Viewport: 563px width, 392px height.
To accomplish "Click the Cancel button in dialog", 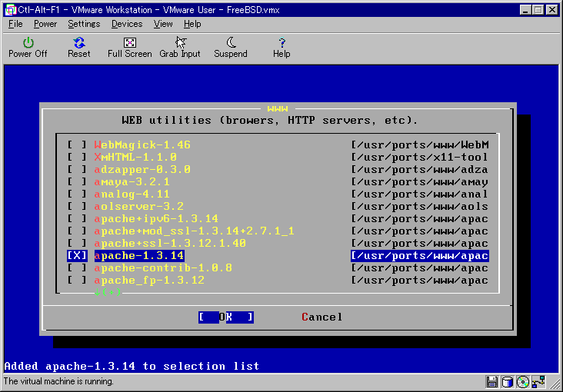I will pos(322,317).
